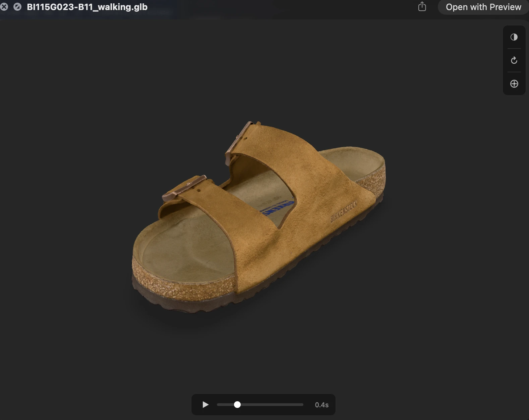
Task: Reset the model rotation view
Action: click(x=514, y=60)
